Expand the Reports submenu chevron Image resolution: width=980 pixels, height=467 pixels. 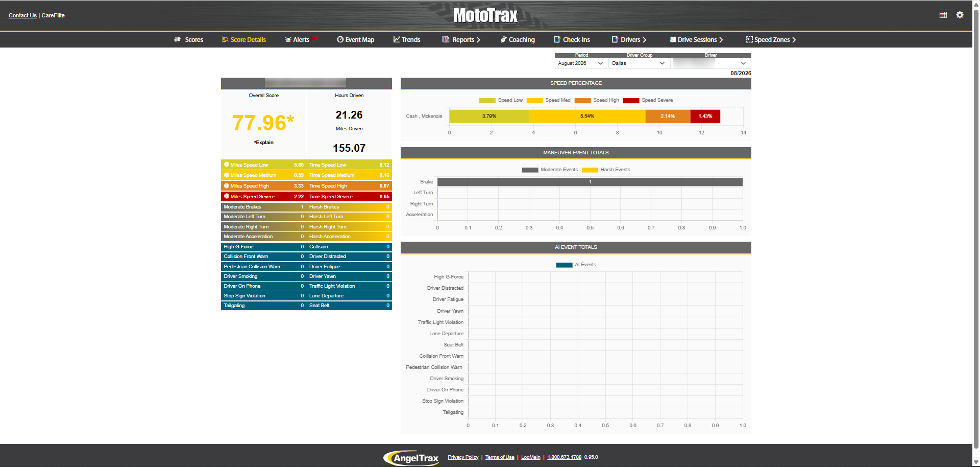pyautogui.click(x=478, y=40)
